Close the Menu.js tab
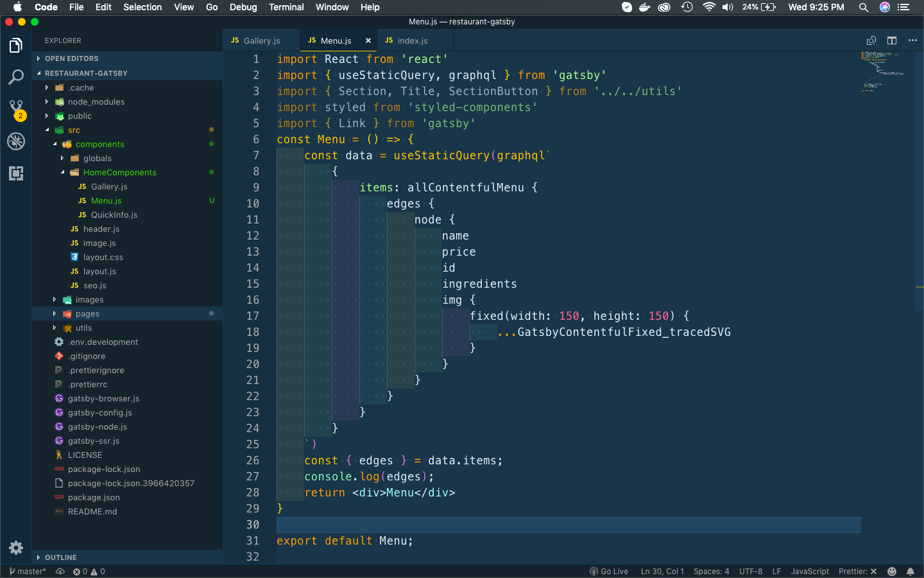The image size is (924, 578). 368,40
